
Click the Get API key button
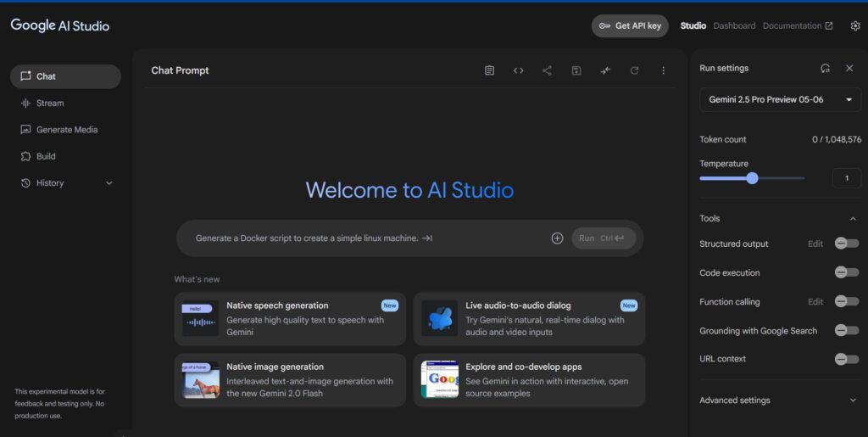coord(630,25)
